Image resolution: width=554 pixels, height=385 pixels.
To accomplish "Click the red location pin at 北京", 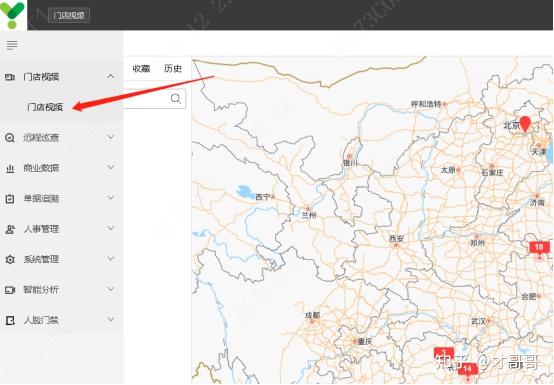I will 525,124.
